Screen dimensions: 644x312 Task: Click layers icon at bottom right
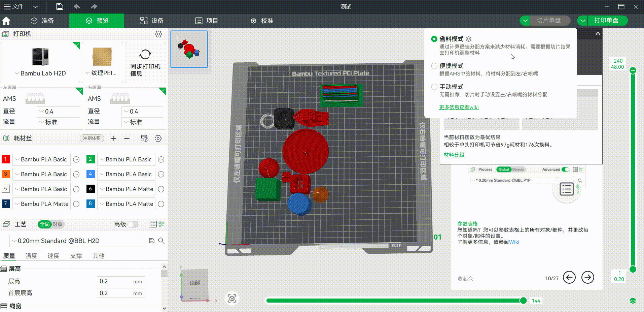[x=633, y=301]
